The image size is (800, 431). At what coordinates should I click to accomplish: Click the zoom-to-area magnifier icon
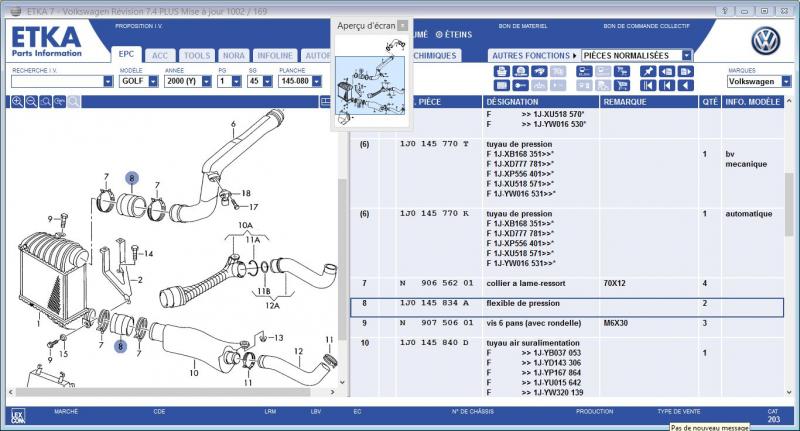(45, 102)
